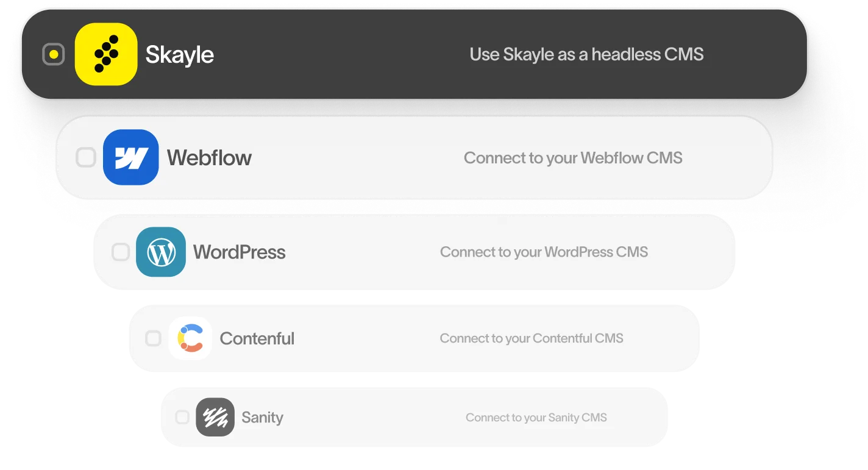Toggle the selected Skayle radio checkbox
Image resolution: width=868 pixels, height=470 pixels.
tap(54, 54)
